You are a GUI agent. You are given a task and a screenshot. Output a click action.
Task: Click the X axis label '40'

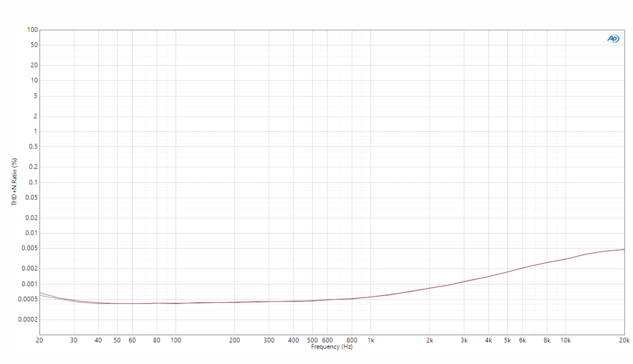(98, 340)
